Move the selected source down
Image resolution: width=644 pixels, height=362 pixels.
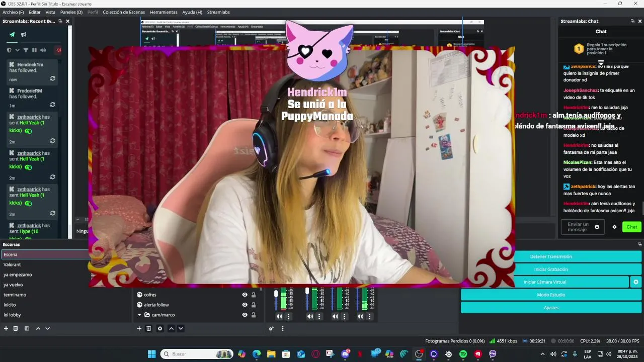click(x=181, y=328)
